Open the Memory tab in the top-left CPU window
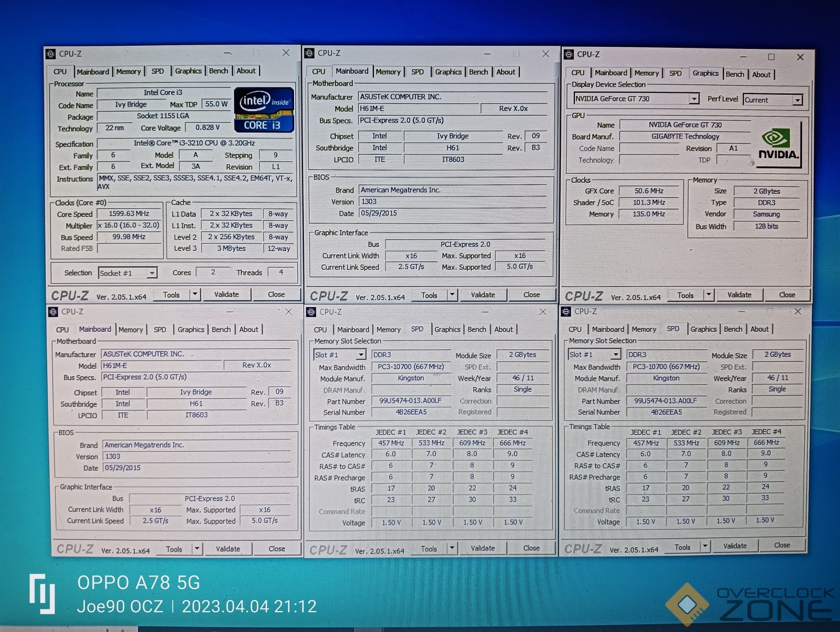The width and height of the screenshot is (840, 632). (x=129, y=72)
